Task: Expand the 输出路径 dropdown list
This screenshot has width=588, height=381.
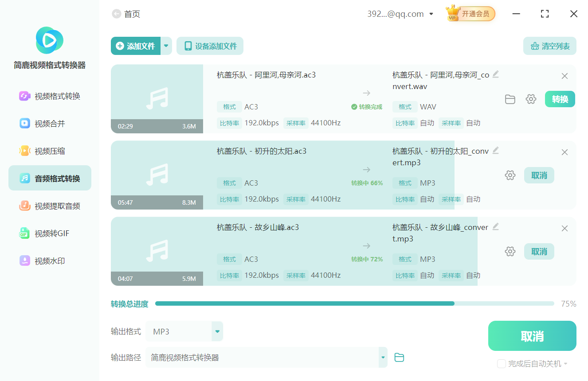Action: pos(382,357)
